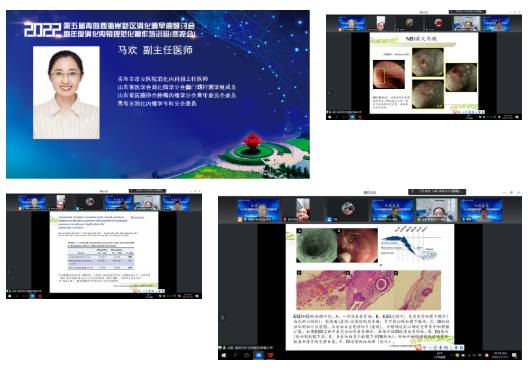Open red WPS taskbar icon in bottom-right screenshot

click(x=270, y=355)
